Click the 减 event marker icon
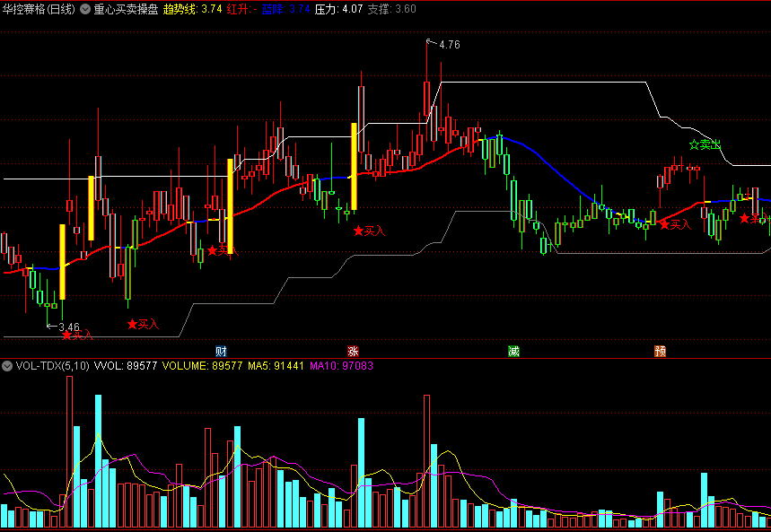Image resolution: width=771 pixels, height=532 pixels. pyautogui.click(x=513, y=351)
